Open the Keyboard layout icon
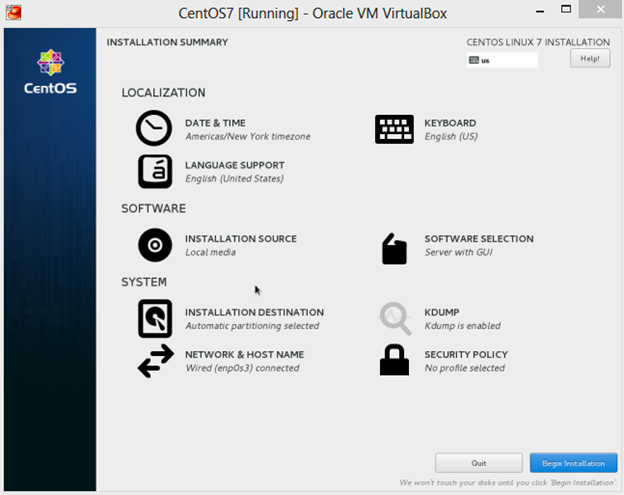Image resolution: width=624 pixels, height=495 pixels. point(394,129)
